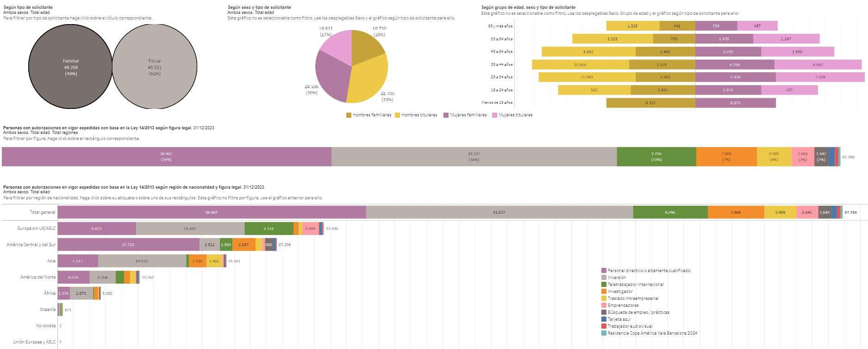Click Personal directivo o altamente cualificado legend swatch
The image size is (868, 349).
[x=604, y=271]
